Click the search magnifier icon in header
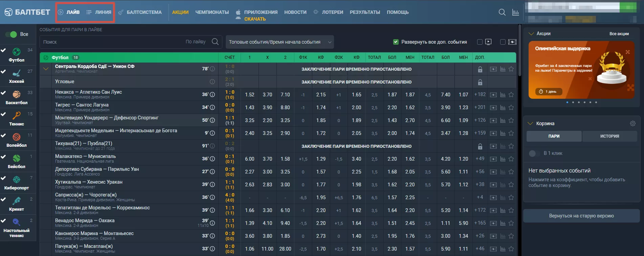Viewport: 644px width, 256px height. coord(502,13)
